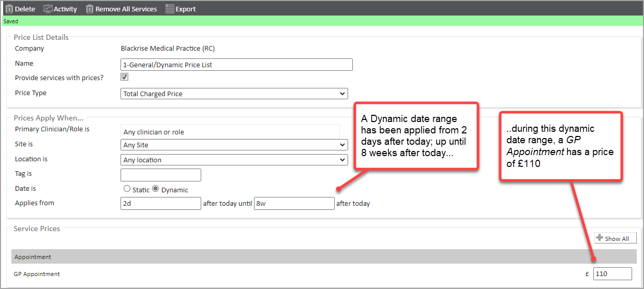This screenshot has width=644, height=289.
Task: Open the Price Type dropdown
Action: point(234,94)
